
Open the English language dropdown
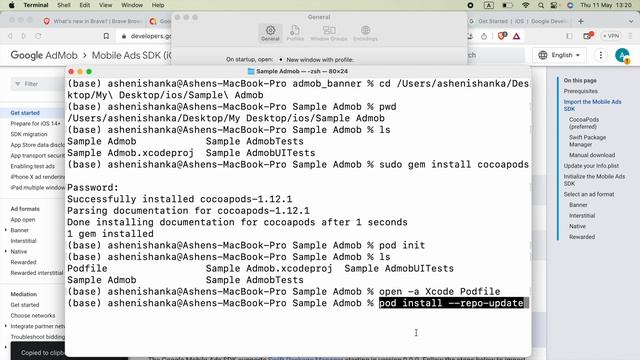(x=559, y=55)
